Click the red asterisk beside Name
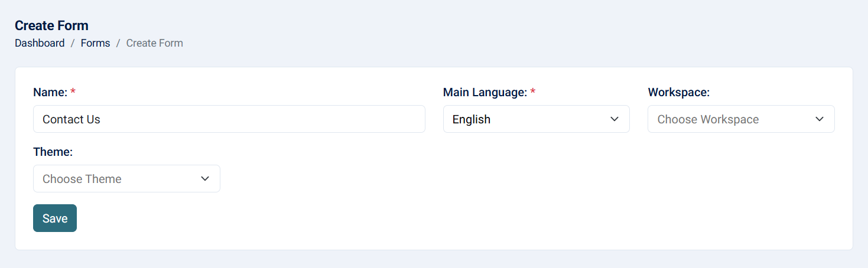868x268 pixels. 73,93
